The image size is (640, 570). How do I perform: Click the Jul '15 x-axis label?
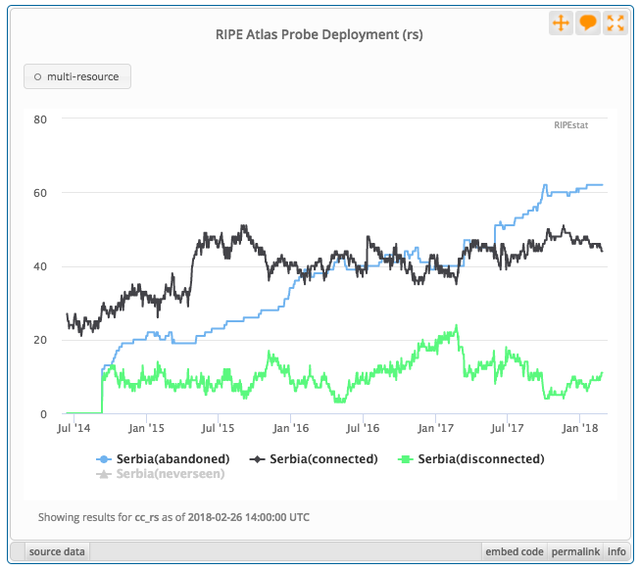[x=218, y=428]
